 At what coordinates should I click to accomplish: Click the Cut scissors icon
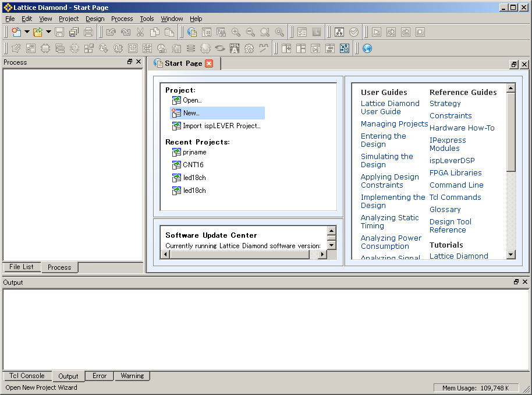(x=140, y=32)
